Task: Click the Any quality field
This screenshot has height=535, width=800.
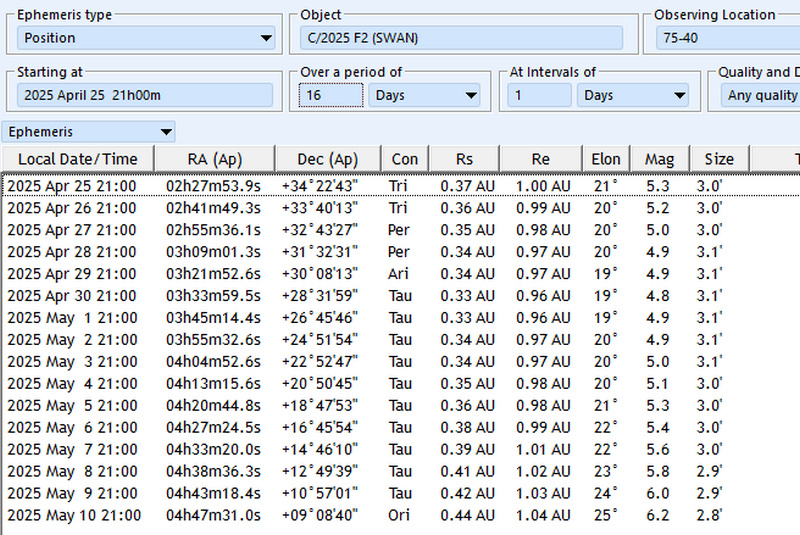Action: pyautogui.click(x=761, y=95)
